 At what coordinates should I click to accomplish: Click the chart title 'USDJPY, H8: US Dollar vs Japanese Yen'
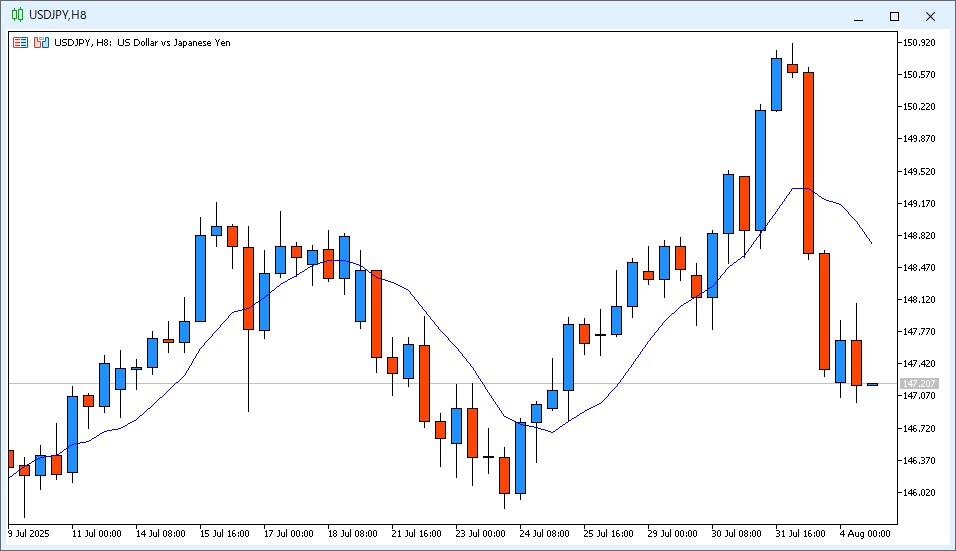tap(142, 43)
